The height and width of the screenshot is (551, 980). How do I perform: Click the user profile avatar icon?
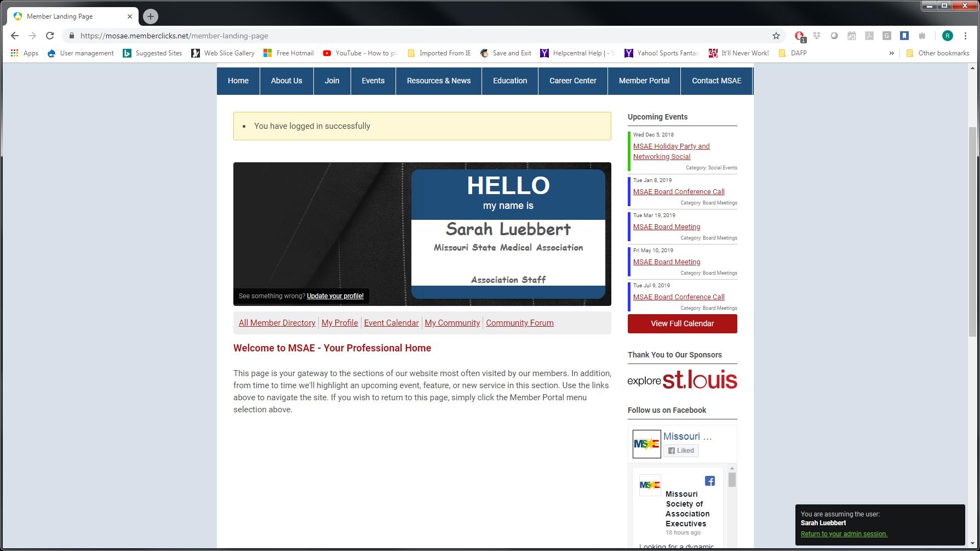[947, 36]
